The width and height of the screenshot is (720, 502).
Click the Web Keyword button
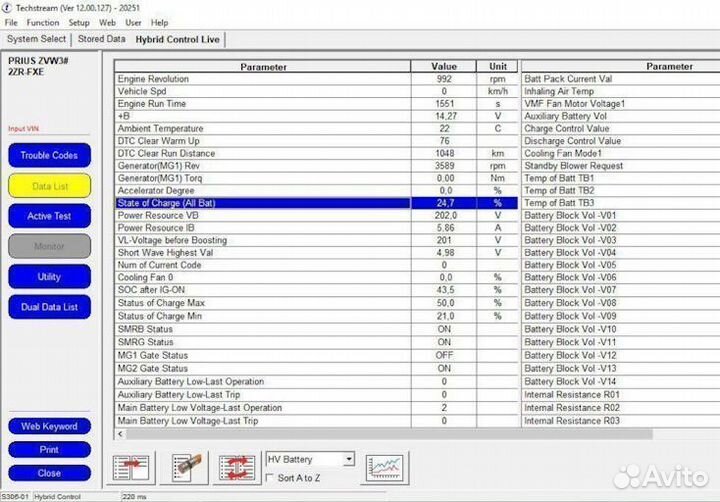[49, 427]
